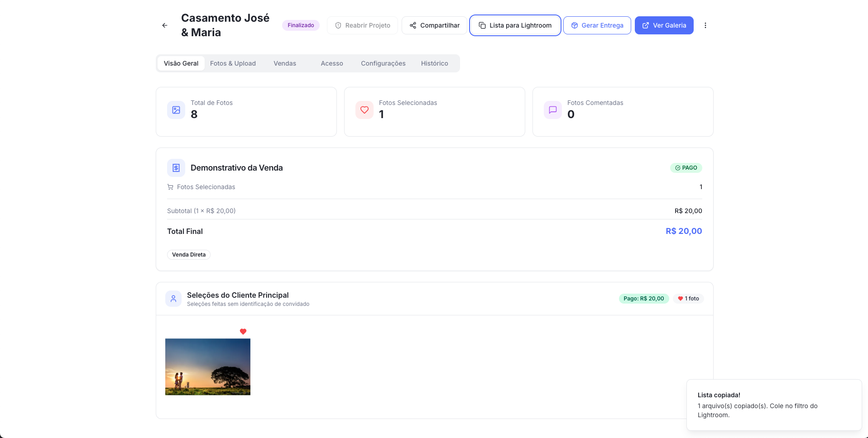This screenshot has width=868, height=438.
Task: Click the red heart above the sunset photo
Action: click(x=243, y=332)
